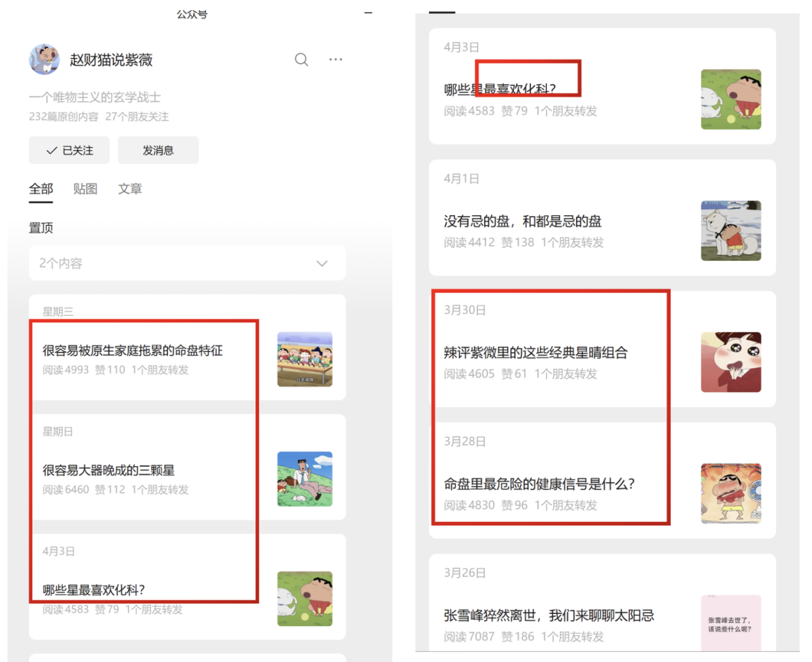Open article 没有忌的盘，和都是忌的盘
This screenshot has height=662, width=812.
(x=523, y=222)
